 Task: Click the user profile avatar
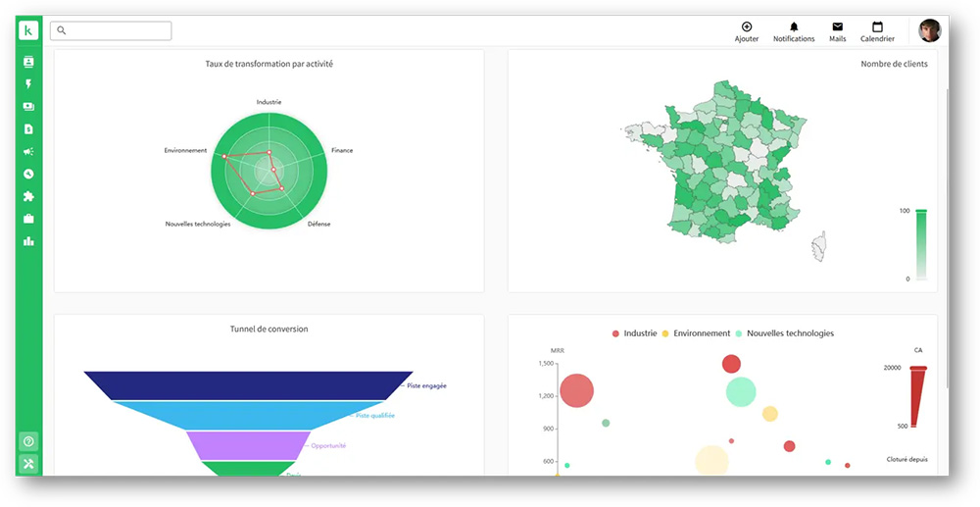pos(929,30)
